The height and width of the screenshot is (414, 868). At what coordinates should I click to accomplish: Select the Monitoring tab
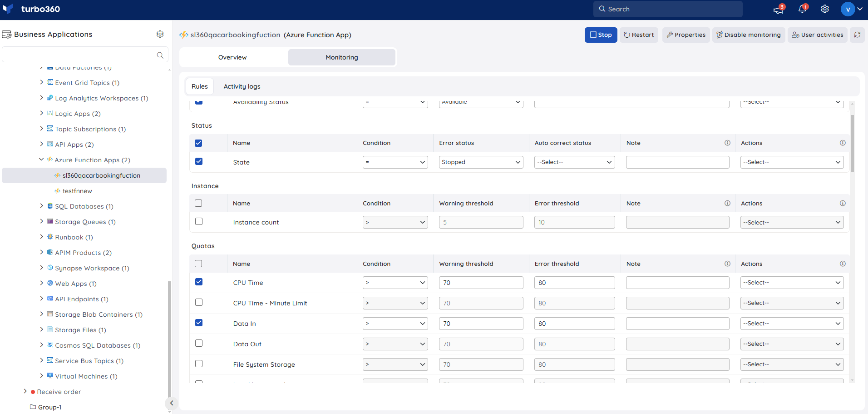pos(341,57)
